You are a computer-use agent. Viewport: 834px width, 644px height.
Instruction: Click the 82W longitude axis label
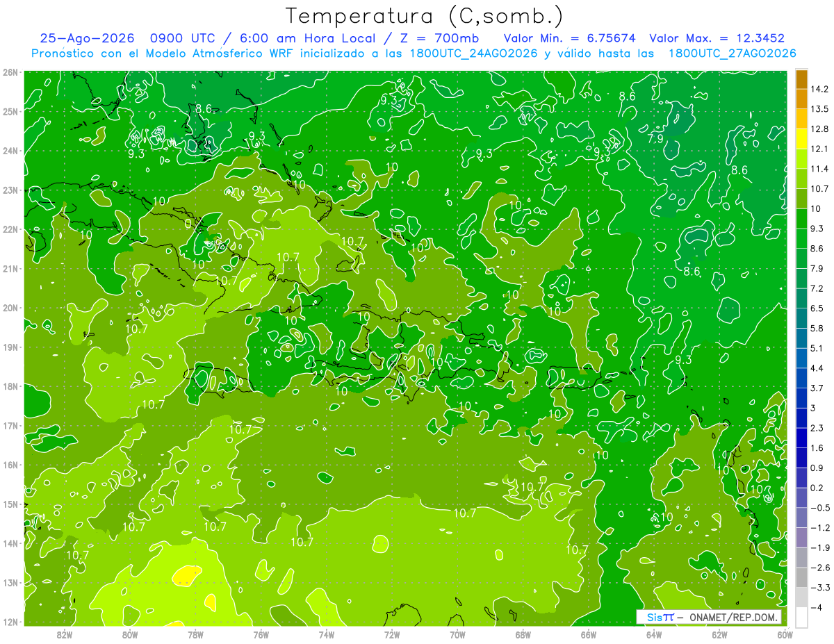tap(64, 634)
